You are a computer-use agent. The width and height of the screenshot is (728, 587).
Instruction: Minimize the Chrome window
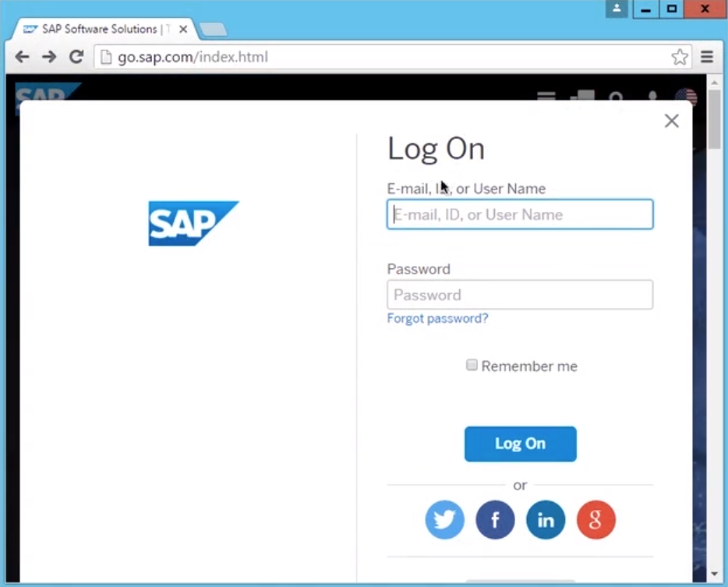pyautogui.click(x=645, y=9)
